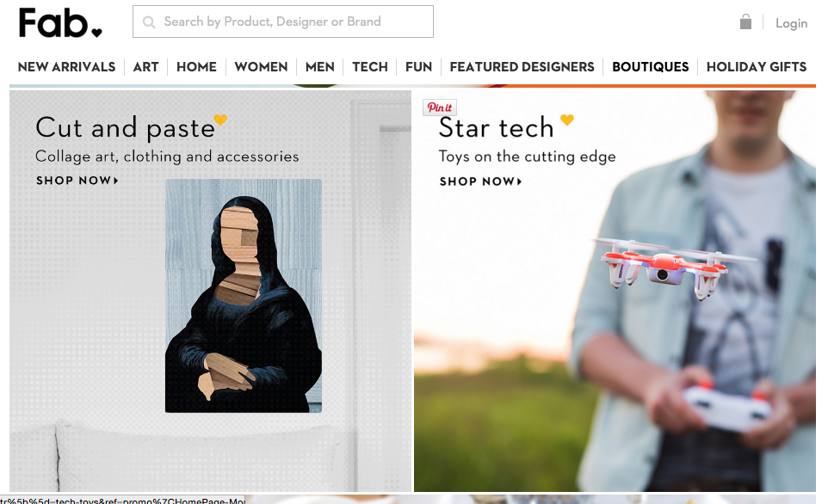
Task: View Holiday Gifts
Action: pos(757,67)
